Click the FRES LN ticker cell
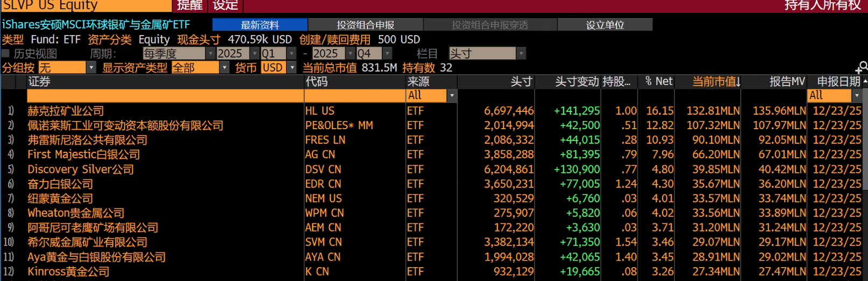868x281 pixels. pyautogui.click(x=325, y=140)
